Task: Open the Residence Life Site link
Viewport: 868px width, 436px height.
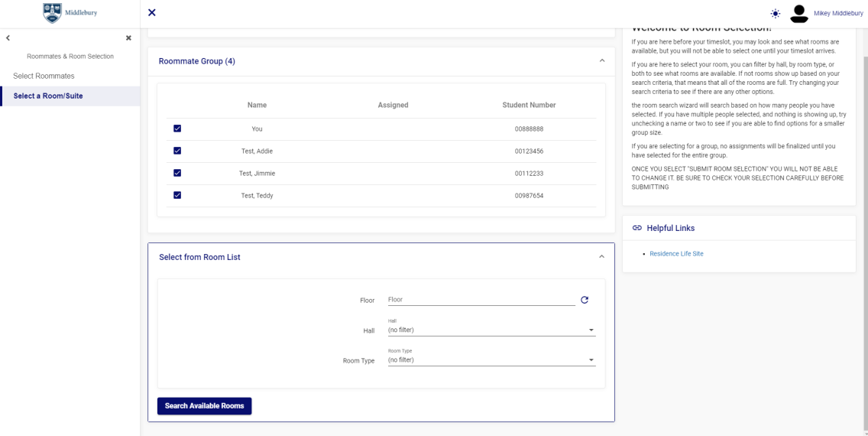Action: 676,254
